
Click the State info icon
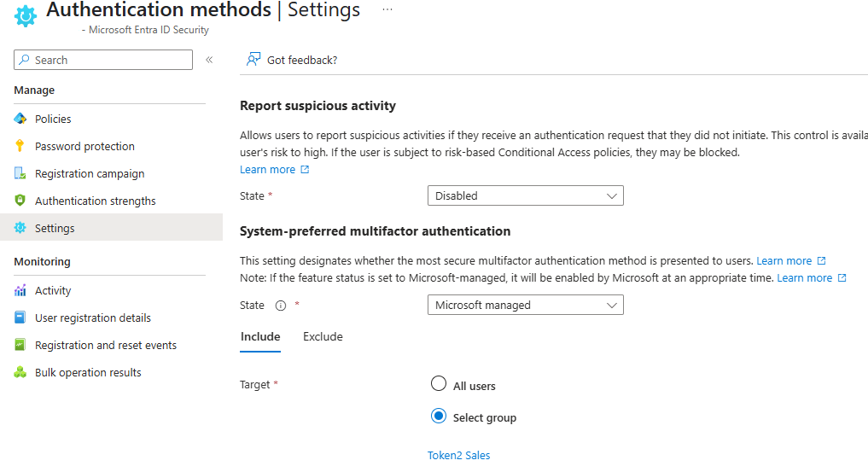281,306
